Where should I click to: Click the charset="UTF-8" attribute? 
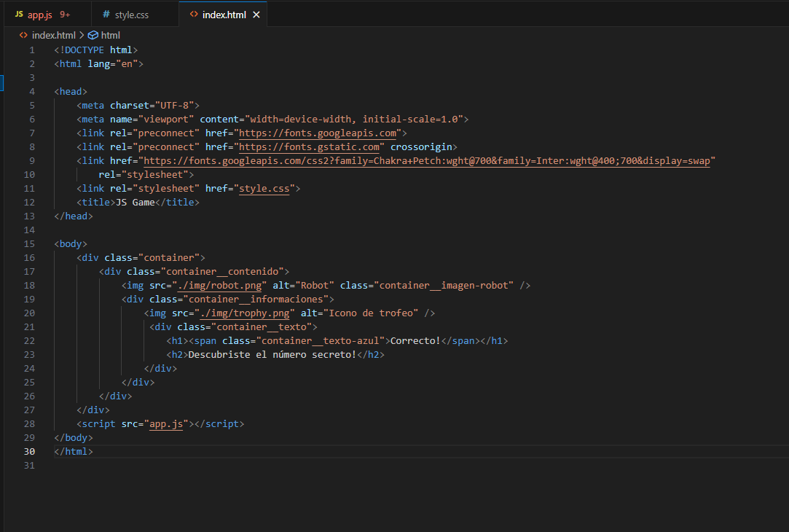pyautogui.click(x=152, y=105)
